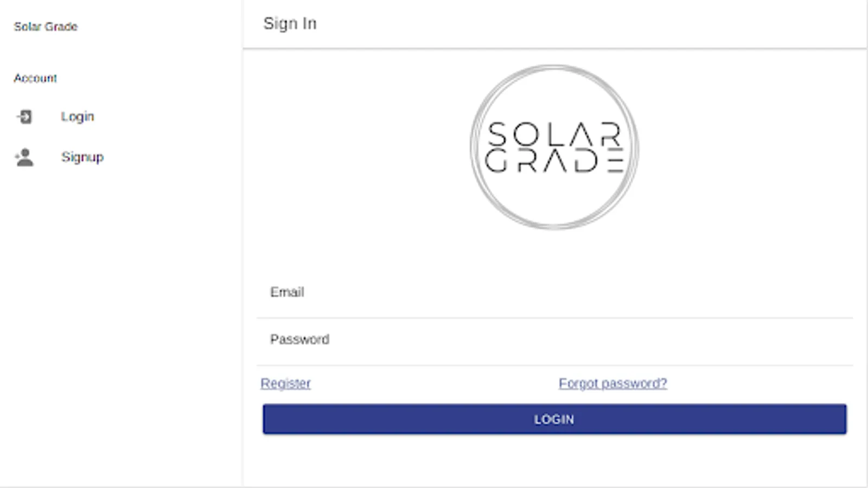Click the Sign In page heading
Image resolution: width=868 pixels, height=488 pixels.
(290, 23)
